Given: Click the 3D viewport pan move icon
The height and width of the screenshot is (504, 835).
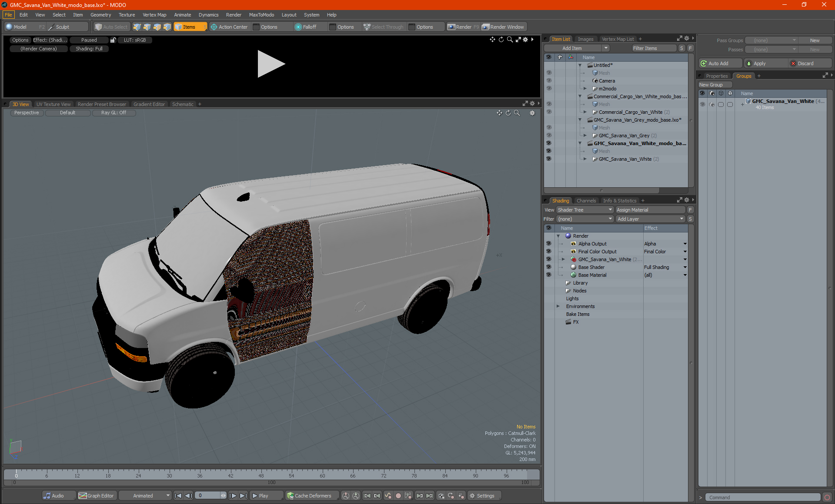Looking at the screenshot, I should (499, 113).
